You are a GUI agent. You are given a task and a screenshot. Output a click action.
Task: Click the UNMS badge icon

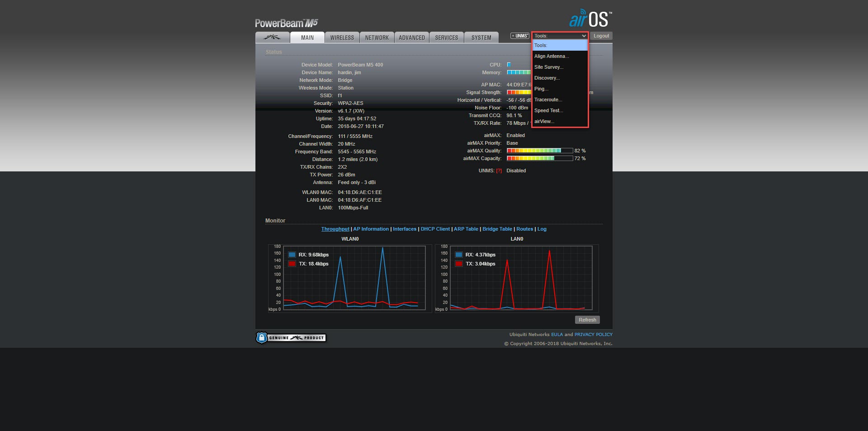tap(519, 36)
